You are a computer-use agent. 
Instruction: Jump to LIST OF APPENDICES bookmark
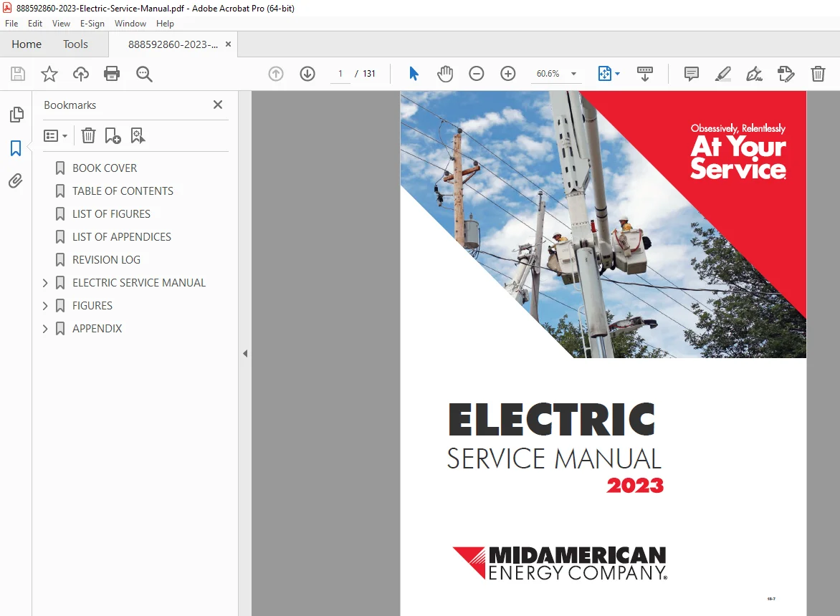click(122, 237)
